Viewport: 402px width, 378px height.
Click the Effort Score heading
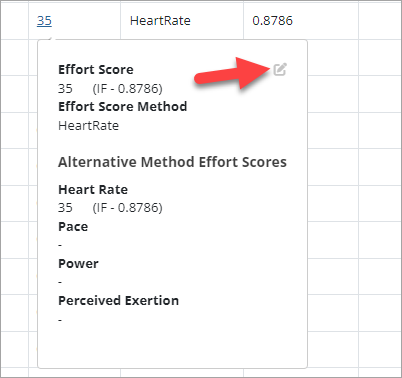click(x=96, y=69)
